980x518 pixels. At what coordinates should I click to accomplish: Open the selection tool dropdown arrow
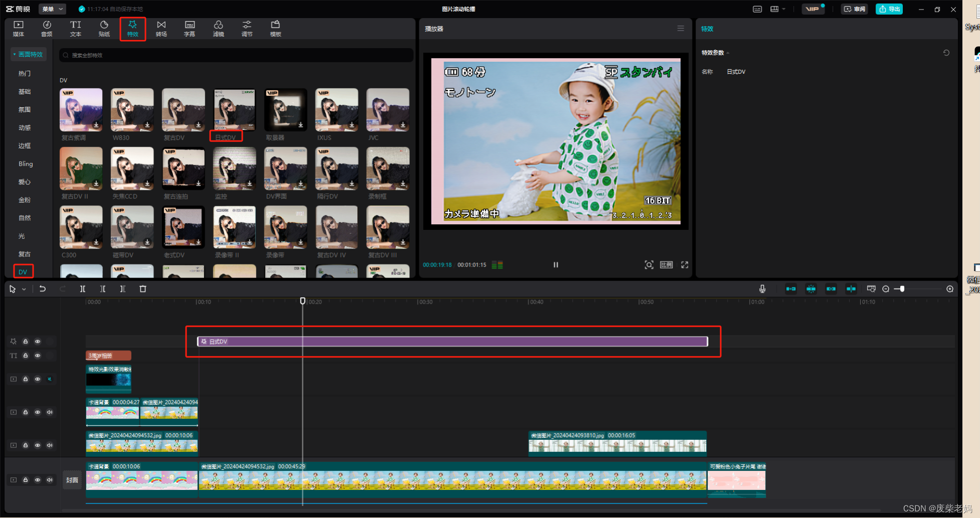tap(24, 290)
